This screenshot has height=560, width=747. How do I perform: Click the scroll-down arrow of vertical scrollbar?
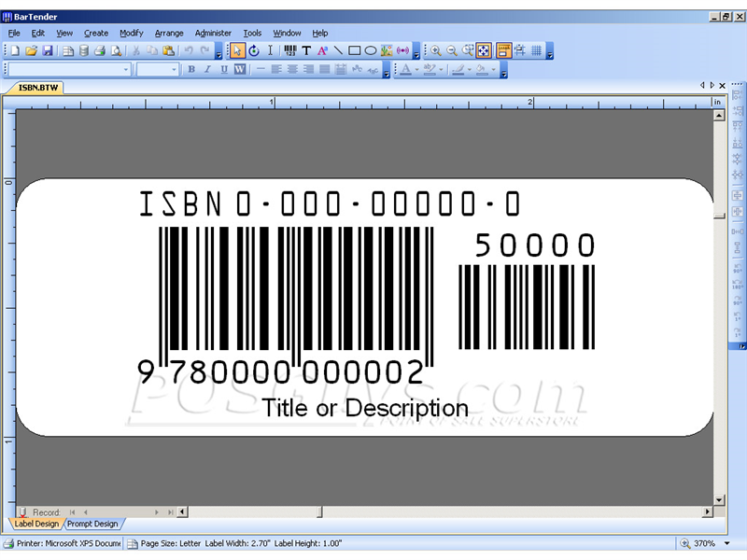point(719,500)
